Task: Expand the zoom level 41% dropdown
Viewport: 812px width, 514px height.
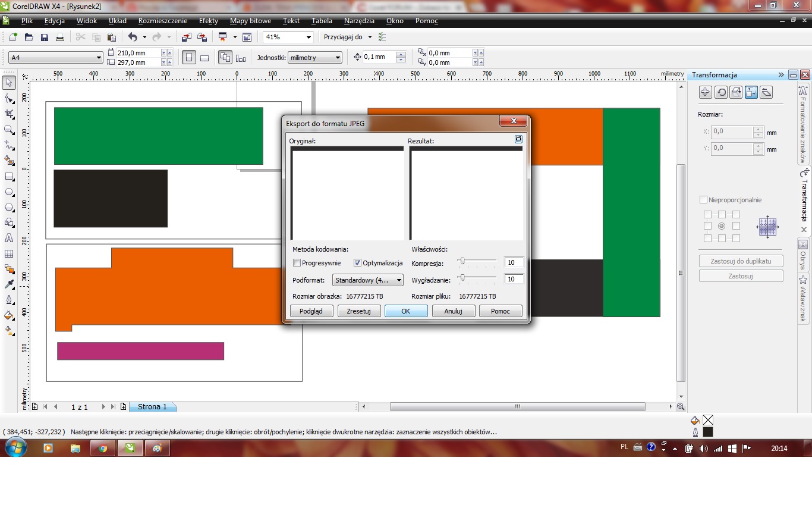Action: pyautogui.click(x=309, y=37)
